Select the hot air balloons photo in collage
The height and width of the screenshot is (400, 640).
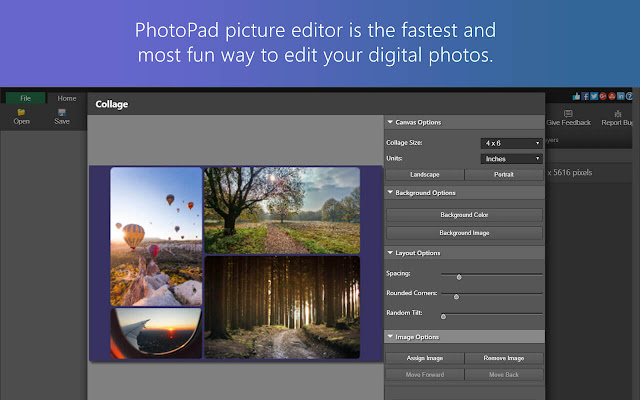[155, 235]
